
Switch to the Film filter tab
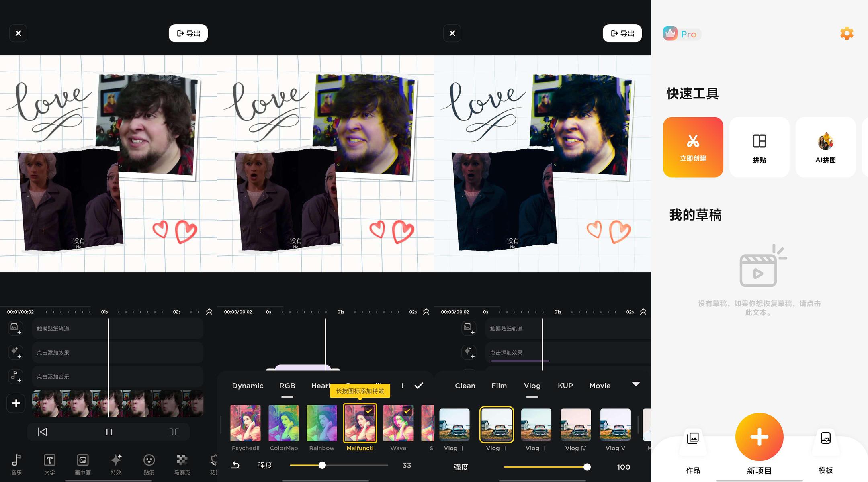(499, 386)
